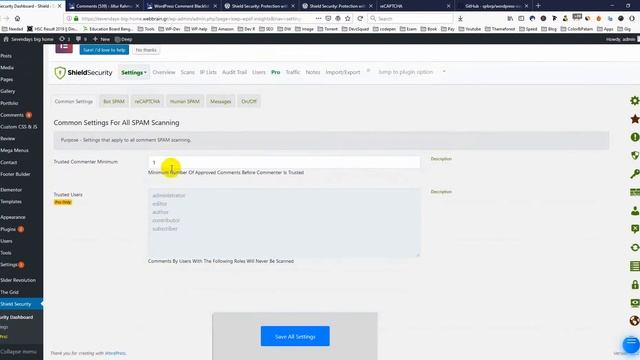Viewport: 640px width, 360px height.
Task: Switch to the Bot SPAM tab
Action: [114, 101]
